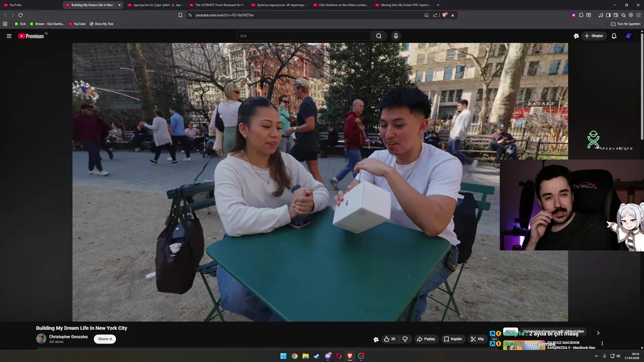Image resolution: width=644 pixels, height=362 pixels.
Task: Open the Christopher Gonzalez channel name
Action: coord(68,337)
